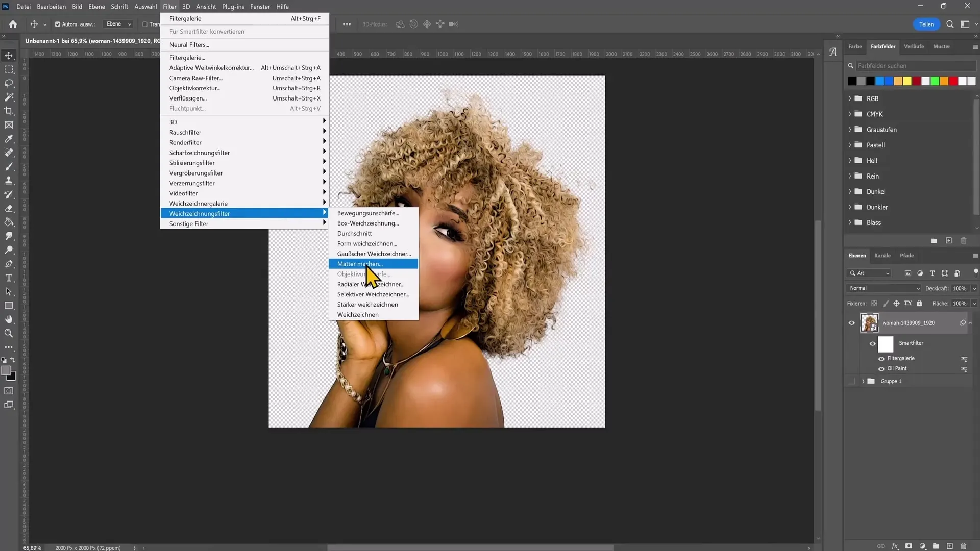Viewport: 980px width, 551px height.
Task: Click the layer styles fx icon
Action: 895,546
